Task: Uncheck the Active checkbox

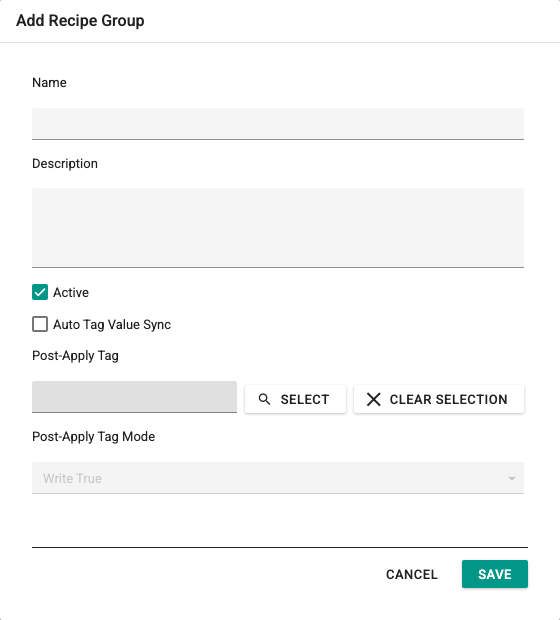Action: [x=40, y=292]
